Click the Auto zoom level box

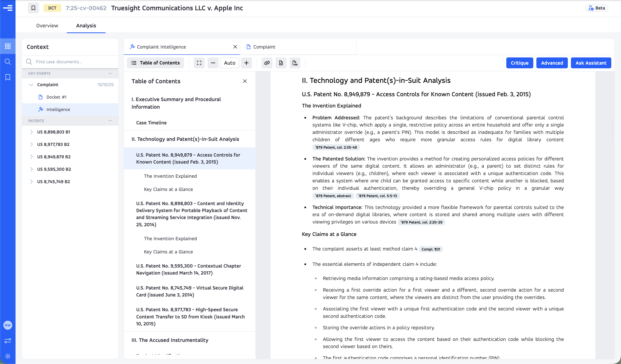click(229, 63)
